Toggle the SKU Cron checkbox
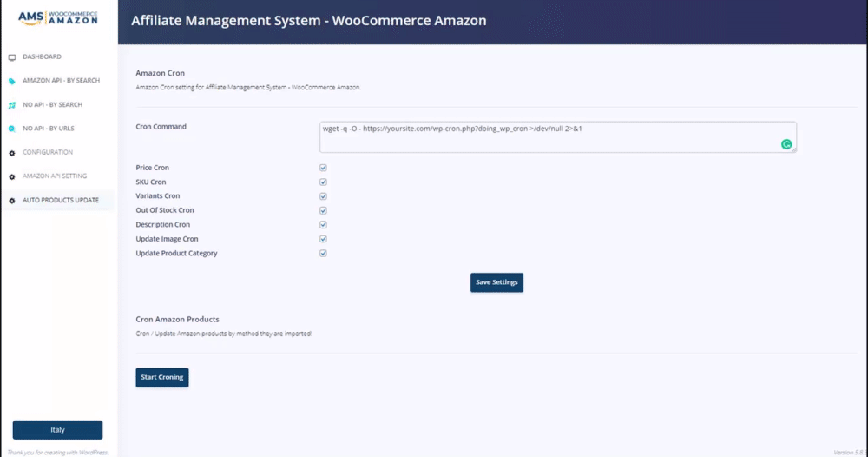The width and height of the screenshot is (868, 457). [323, 182]
